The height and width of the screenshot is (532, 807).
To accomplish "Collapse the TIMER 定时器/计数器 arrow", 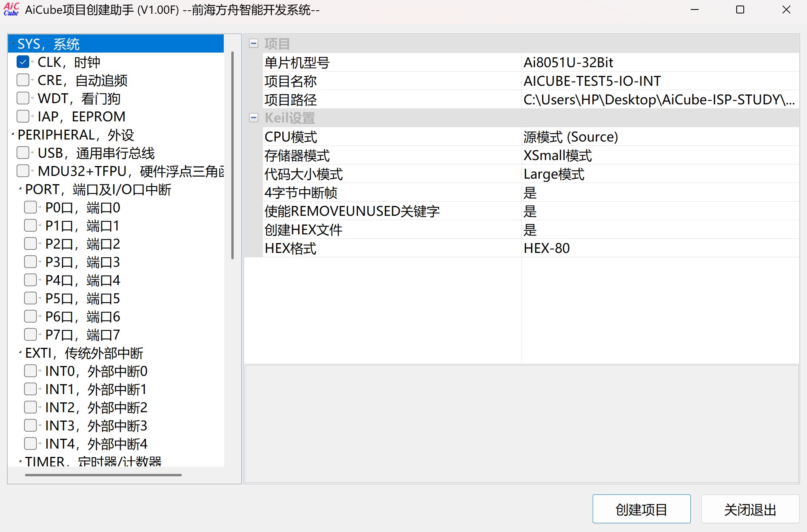I will (20, 461).
